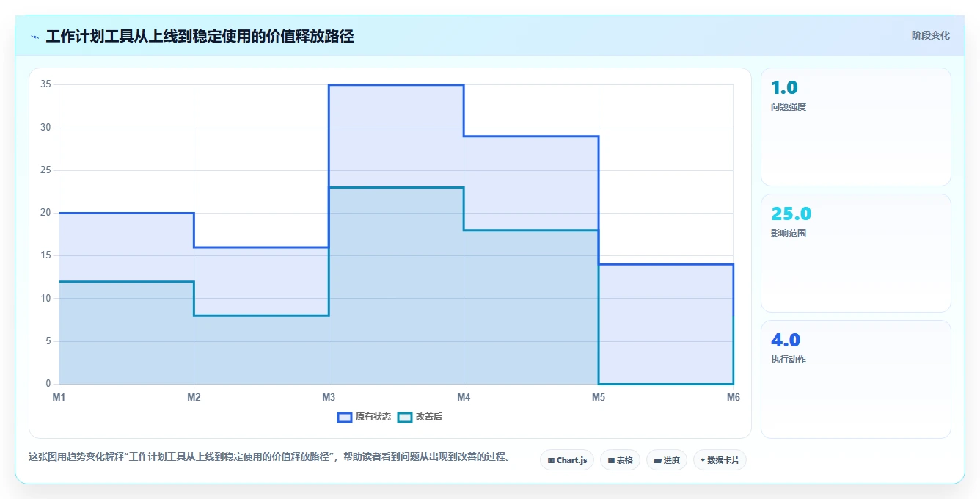The height and width of the screenshot is (499, 980).
Task: Click the sparkle icon in 数据卡片 tag
Action: (x=703, y=460)
